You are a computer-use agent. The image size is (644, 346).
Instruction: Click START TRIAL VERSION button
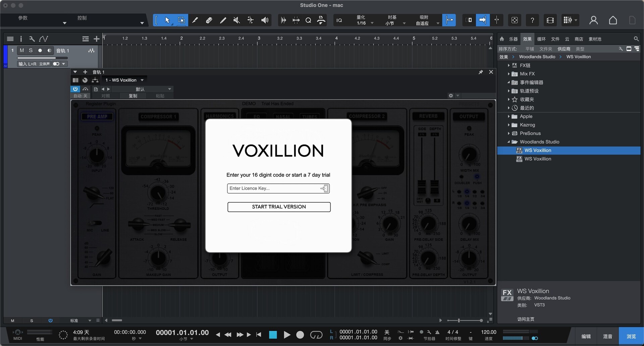point(279,207)
